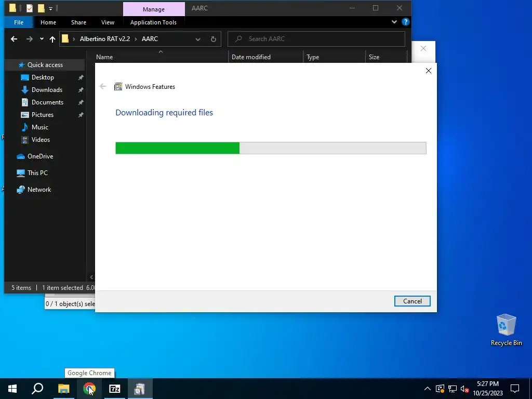Open Music in navigation pane

(39, 127)
